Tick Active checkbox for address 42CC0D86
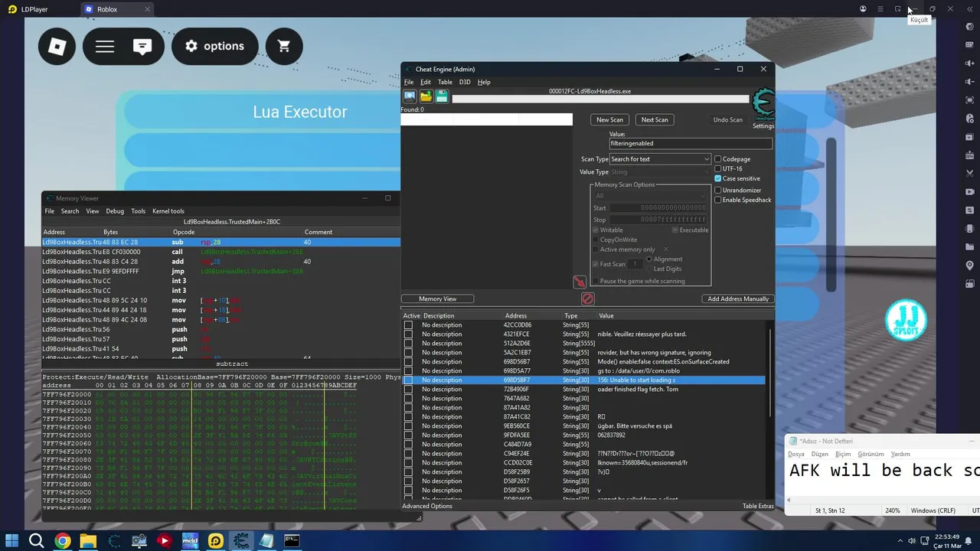The image size is (980, 551). pos(408,325)
